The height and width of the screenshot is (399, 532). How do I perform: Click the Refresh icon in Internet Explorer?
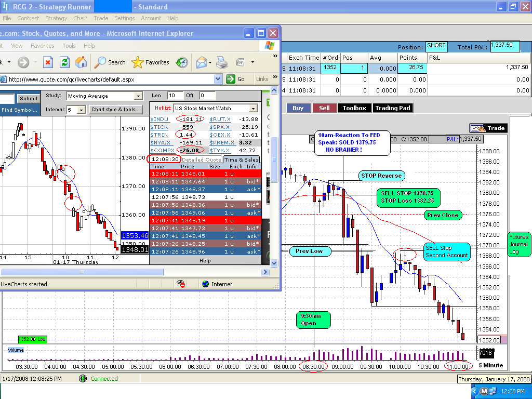click(x=64, y=62)
